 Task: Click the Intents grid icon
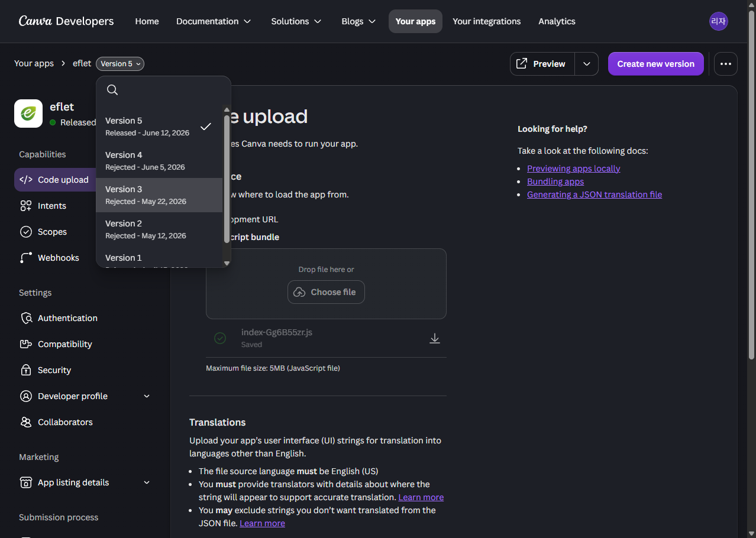pyautogui.click(x=26, y=206)
